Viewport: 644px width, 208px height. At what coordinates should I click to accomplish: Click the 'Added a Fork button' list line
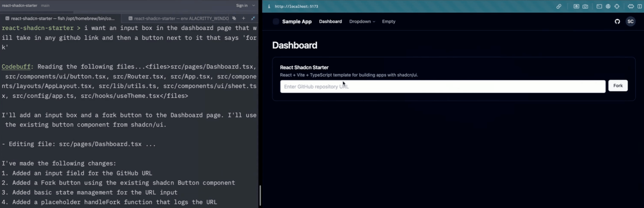point(118,183)
